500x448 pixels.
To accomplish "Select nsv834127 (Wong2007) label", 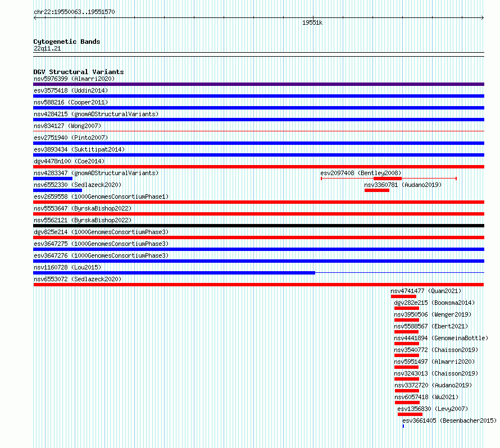I will tap(67, 126).
